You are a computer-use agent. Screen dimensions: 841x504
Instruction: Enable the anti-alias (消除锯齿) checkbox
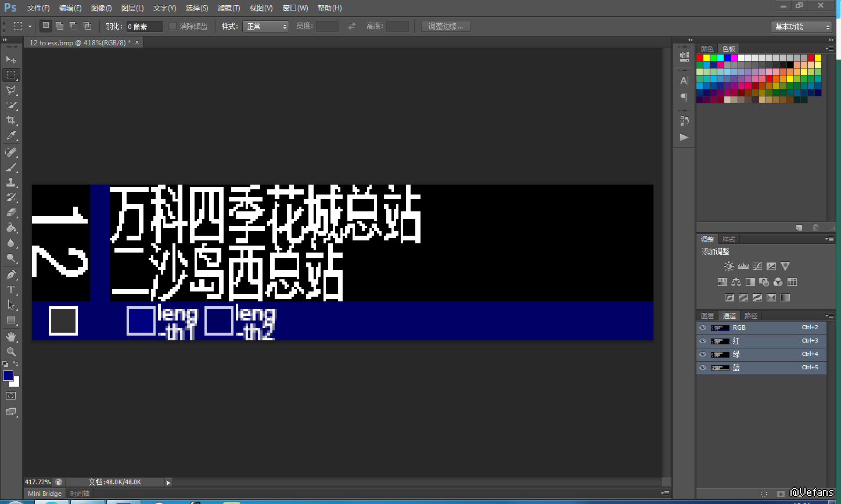coord(172,26)
